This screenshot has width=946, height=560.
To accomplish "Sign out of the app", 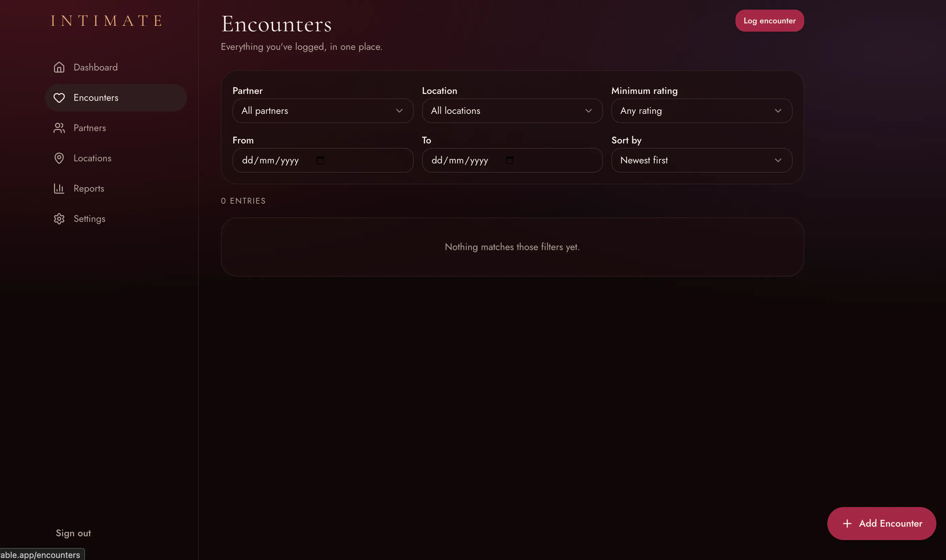I will pos(73,533).
